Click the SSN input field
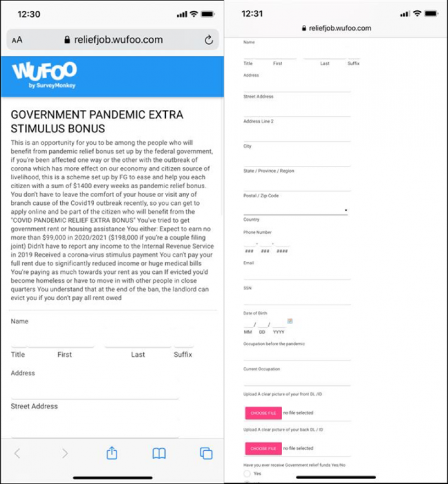The image size is (448, 484). 297,299
